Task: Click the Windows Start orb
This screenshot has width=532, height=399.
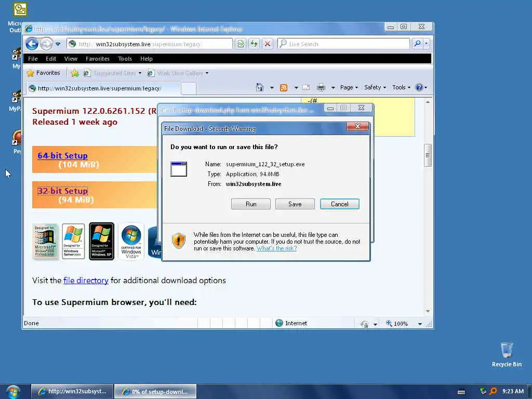Action: [x=13, y=392]
